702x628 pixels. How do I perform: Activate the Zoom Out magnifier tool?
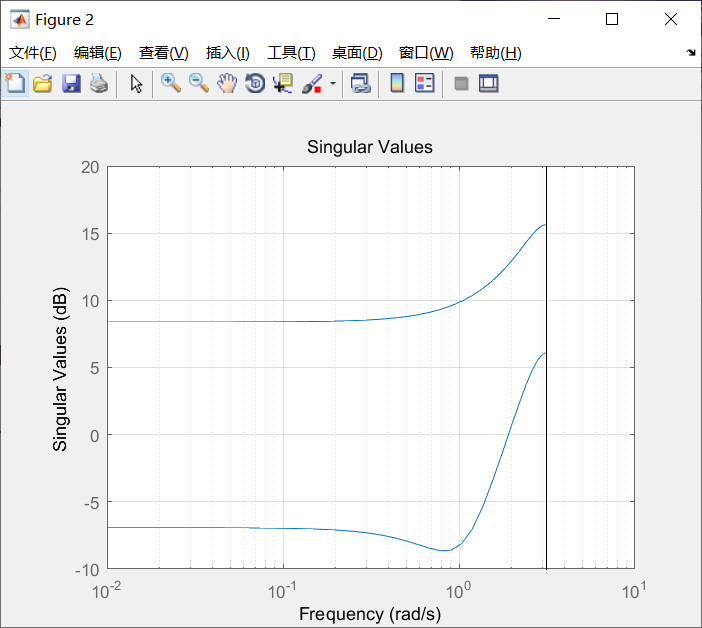(199, 84)
